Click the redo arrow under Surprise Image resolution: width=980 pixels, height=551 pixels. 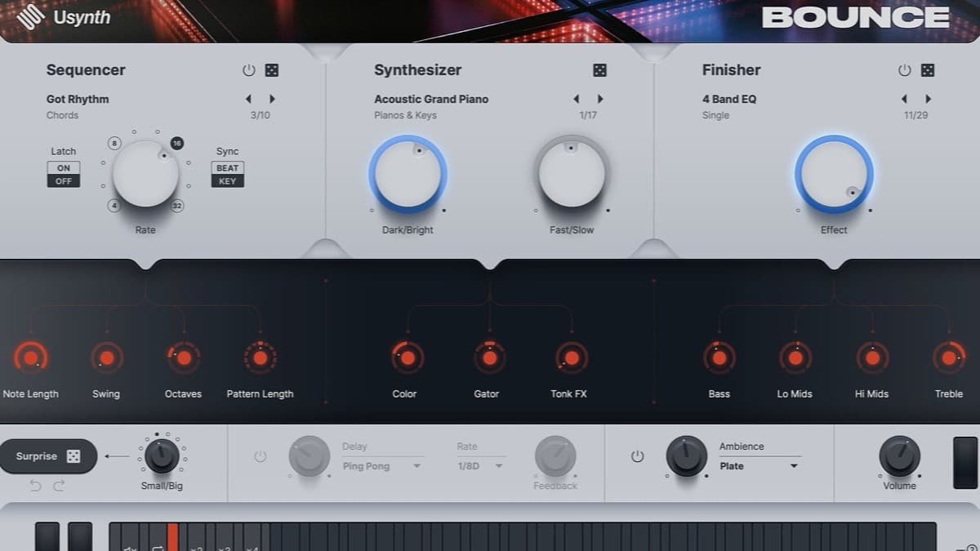click(x=59, y=486)
